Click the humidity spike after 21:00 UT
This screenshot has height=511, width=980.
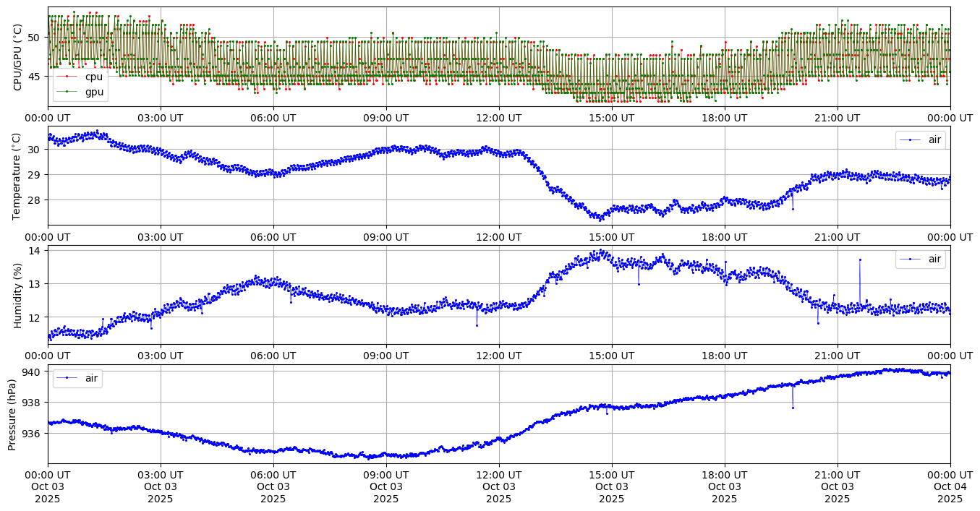860,259
